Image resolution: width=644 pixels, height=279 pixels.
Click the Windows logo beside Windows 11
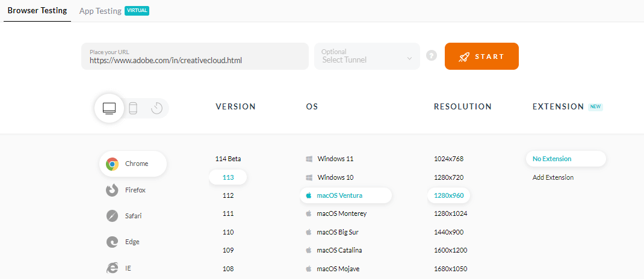point(309,159)
